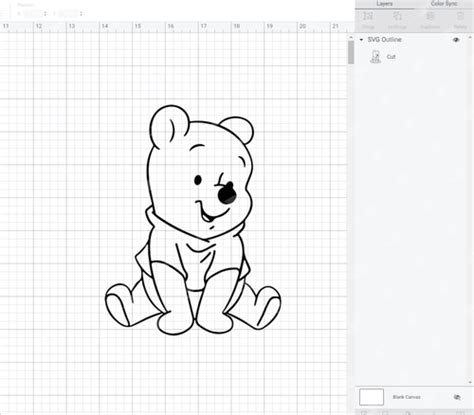Open the Blank Canvas color swatch
This screenshot has width=474, height=415.
pos(371,397)
